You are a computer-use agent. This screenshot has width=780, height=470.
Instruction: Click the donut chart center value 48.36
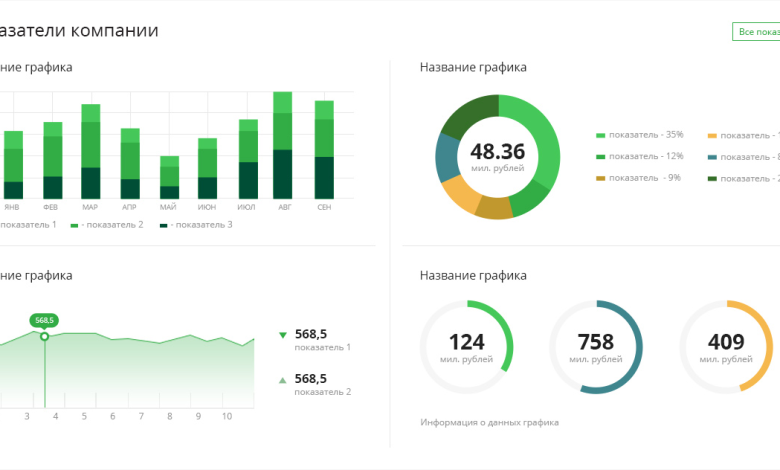point(497,152)
